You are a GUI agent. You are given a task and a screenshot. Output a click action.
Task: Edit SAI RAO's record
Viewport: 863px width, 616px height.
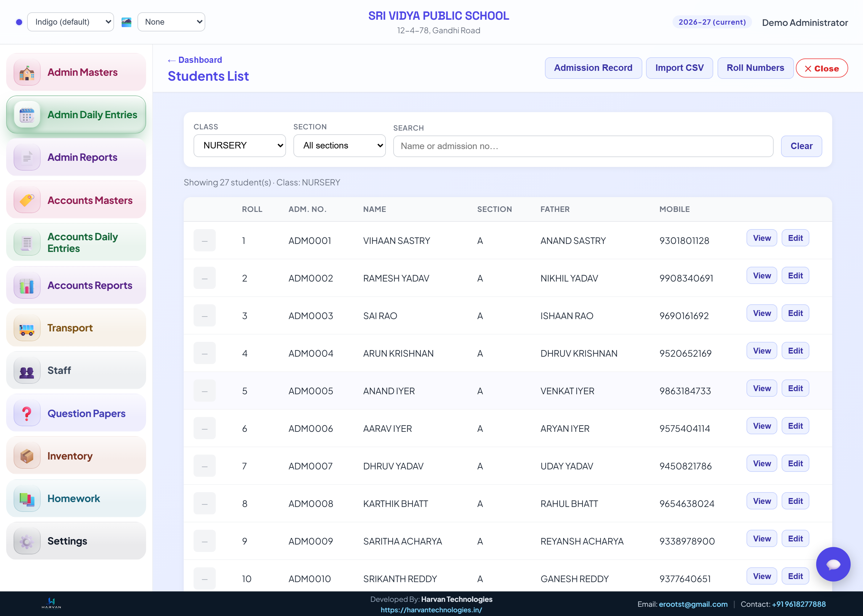tap(795, 313)
